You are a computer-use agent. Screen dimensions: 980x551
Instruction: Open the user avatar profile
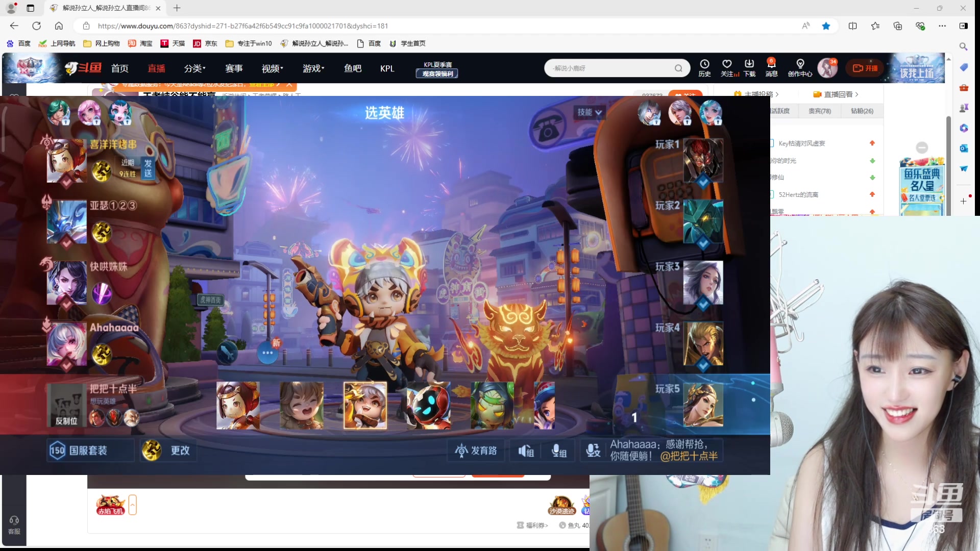(827, 68)
